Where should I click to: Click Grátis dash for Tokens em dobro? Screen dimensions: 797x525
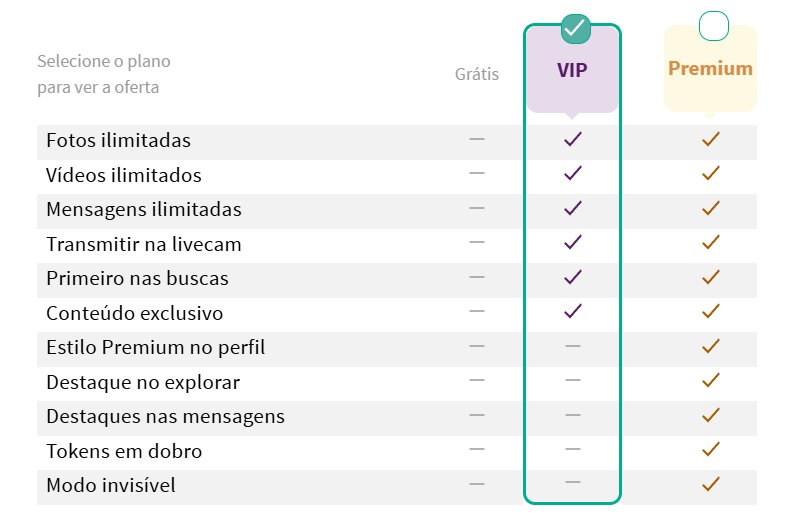click(x=477, y=449)
